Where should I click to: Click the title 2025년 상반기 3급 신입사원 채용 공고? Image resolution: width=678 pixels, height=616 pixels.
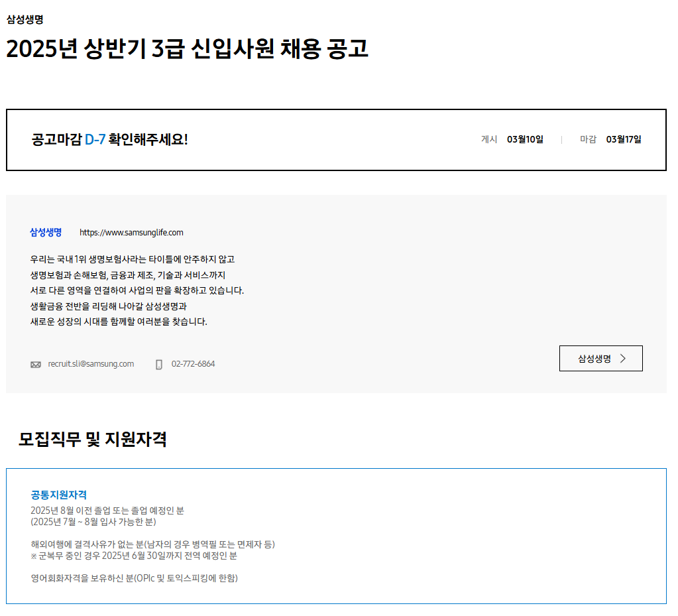pyautogui.click(x=187, y=48)
